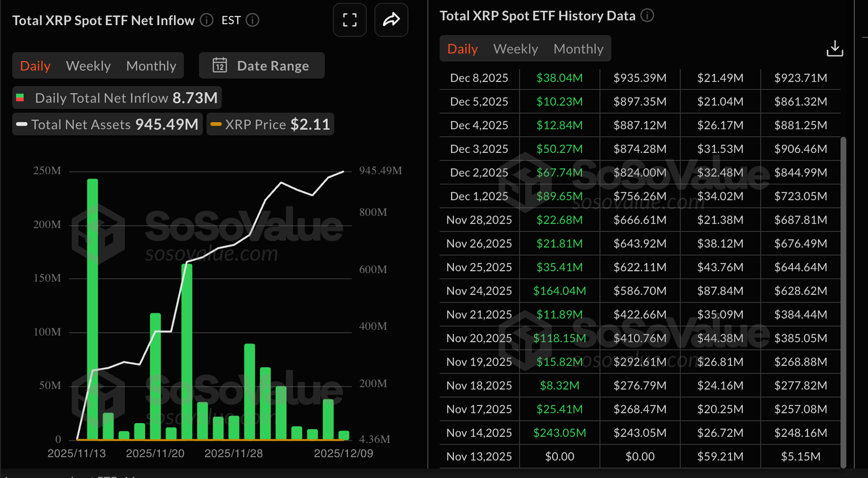Toggle Daily Total Net Inflow legend swatch
868x478 pixels.
tap(20, 98)
